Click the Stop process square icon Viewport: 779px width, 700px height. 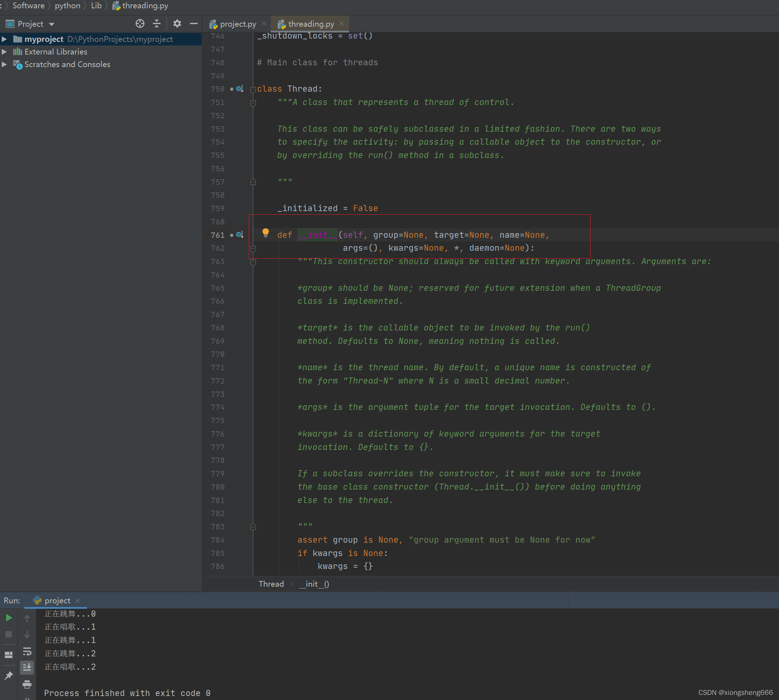point(8,634)
